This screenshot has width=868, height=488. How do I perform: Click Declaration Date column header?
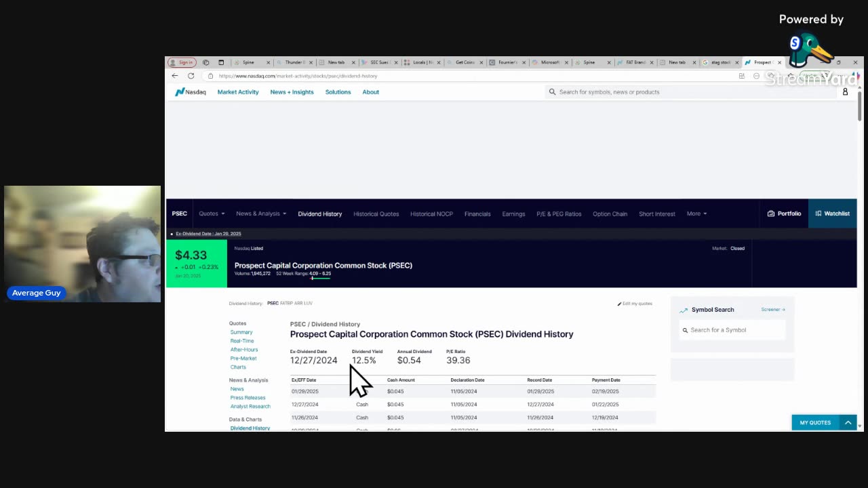(467, 380)
